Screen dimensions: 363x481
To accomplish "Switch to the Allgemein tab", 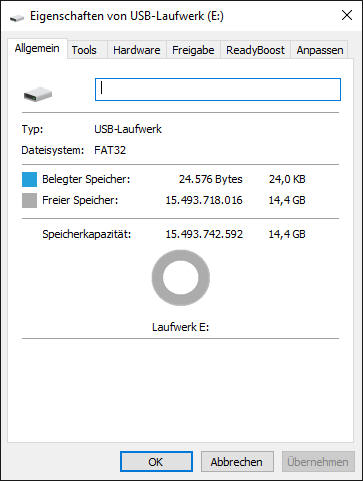I will tap(37, 49).
